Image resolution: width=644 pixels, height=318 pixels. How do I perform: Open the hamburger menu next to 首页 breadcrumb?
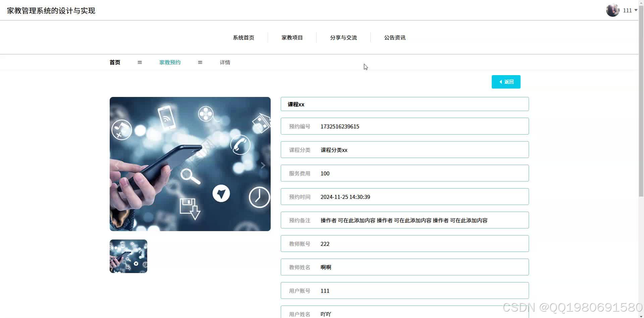[140, 62]
